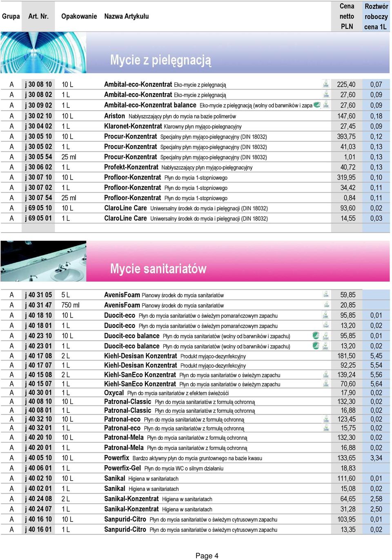Click the 750 ml packaging of AvenisFoam

click(71, 305)
